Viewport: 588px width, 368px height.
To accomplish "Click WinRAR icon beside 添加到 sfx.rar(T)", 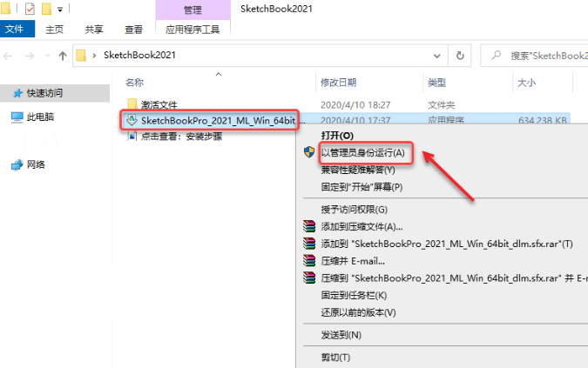I will (309, 244).
